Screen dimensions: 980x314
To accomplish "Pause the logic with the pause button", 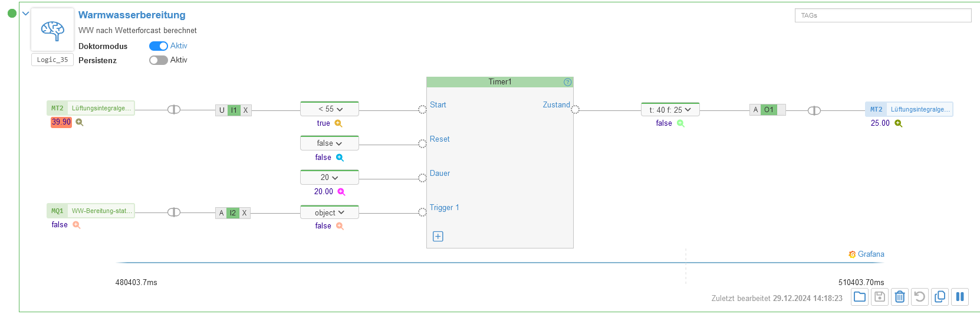I will coord(960,297).
